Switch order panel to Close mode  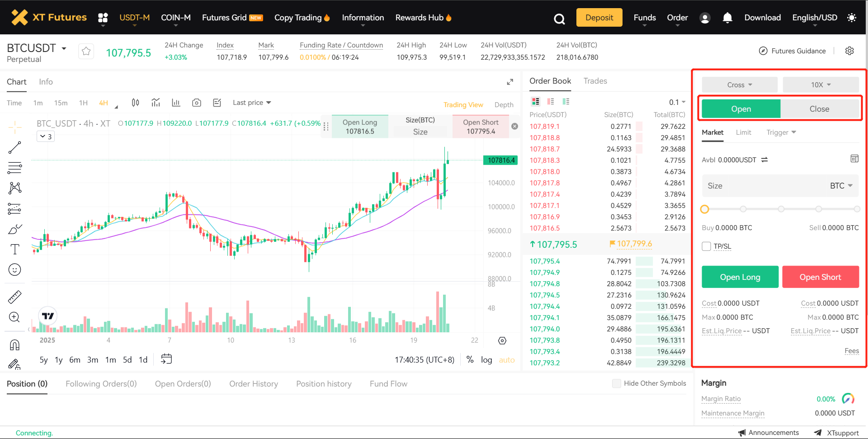click(819, 109)
